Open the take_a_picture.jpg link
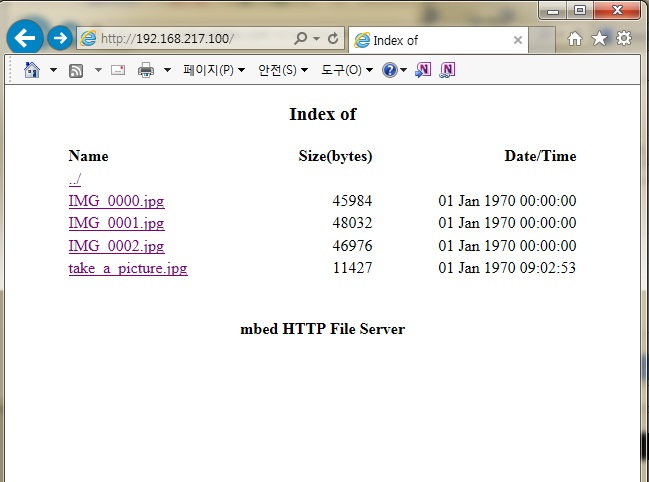649x482 pixels. [x=128, y=269]
